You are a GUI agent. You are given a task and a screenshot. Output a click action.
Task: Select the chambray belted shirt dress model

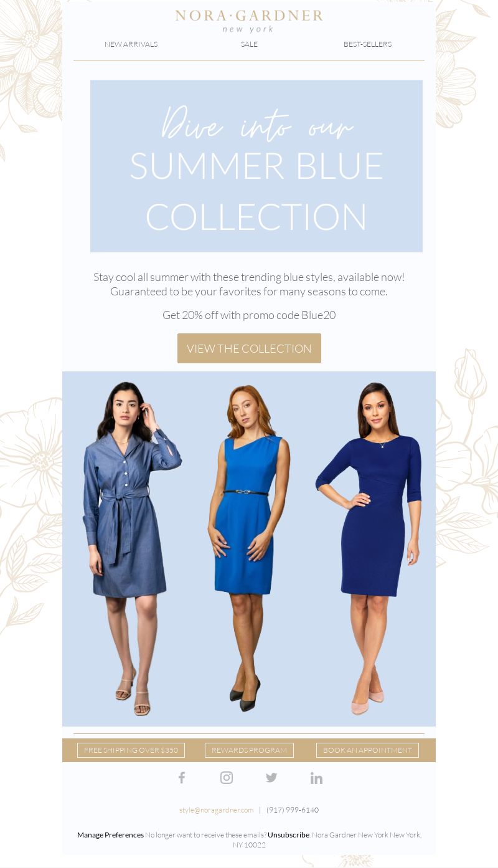pyautogui.click(x=132, y=548)
